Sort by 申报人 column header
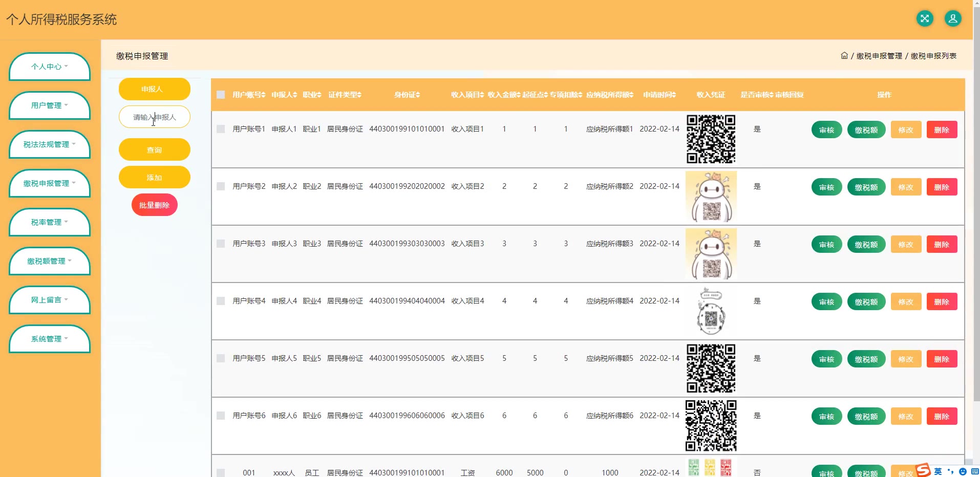This screenshot has width=980, height=477. coord(284,95)
